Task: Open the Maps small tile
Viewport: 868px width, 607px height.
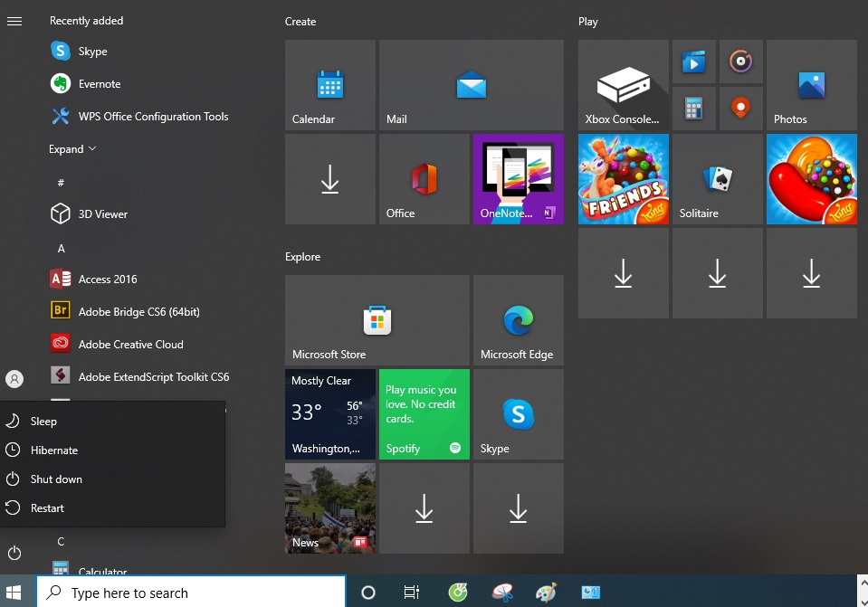Action: pos(740,109)
